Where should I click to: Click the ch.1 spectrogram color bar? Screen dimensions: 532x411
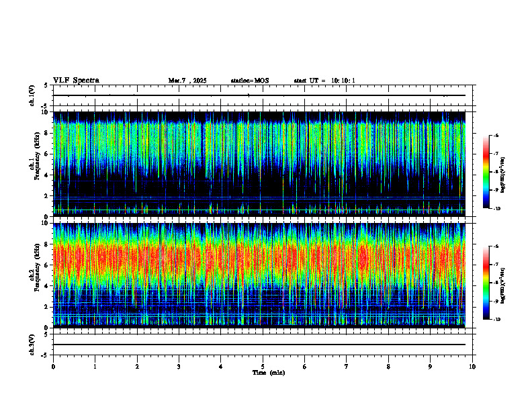486,172
